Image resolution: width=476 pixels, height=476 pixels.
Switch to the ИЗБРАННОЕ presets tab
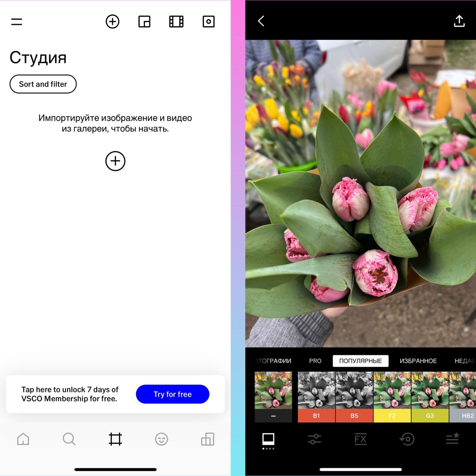(x=418, y=361)
